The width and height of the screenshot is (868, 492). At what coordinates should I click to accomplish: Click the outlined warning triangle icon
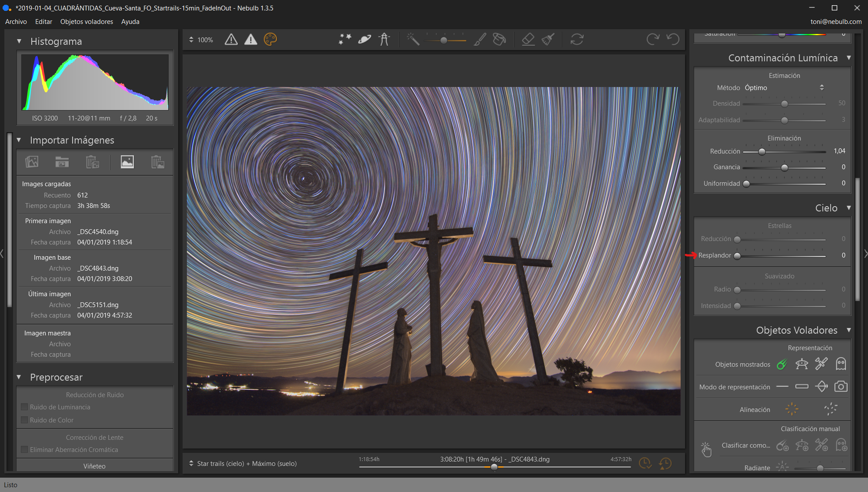pos(231,40)
